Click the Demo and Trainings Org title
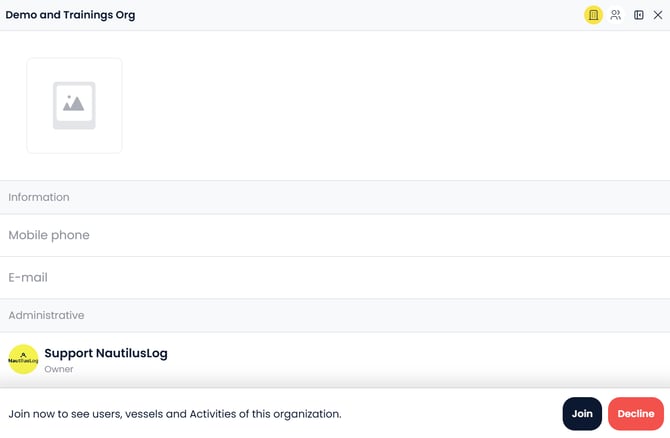 click(70, 15)
